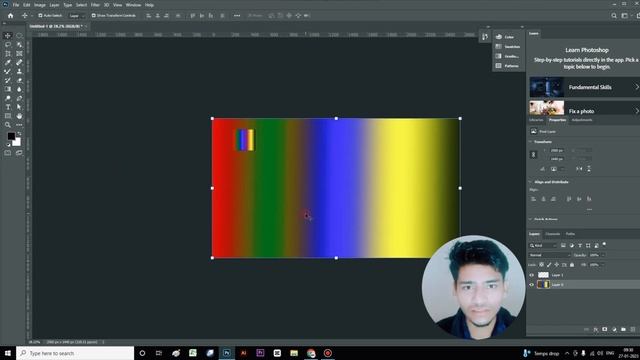Image resolution: width=640 pixels, height=360 pixels.
Task: Click the foreground black color swatch
Action: pyautogui.click(x=11, y=136)
